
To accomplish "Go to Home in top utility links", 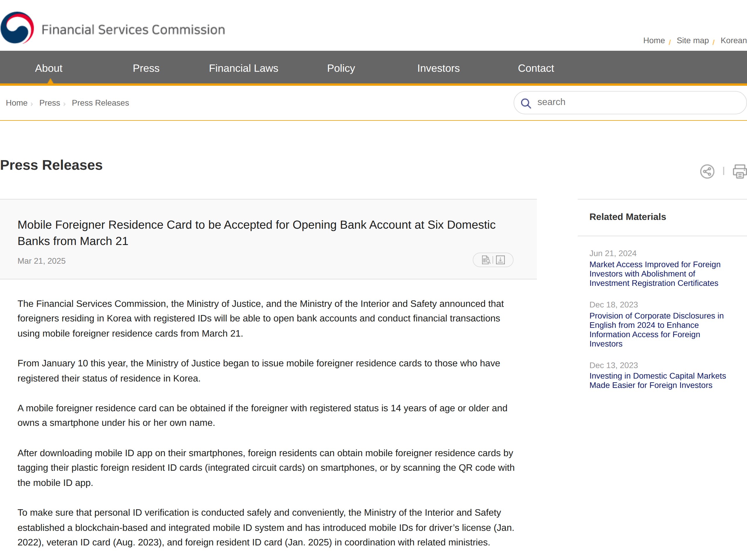I will click(654, 41).
